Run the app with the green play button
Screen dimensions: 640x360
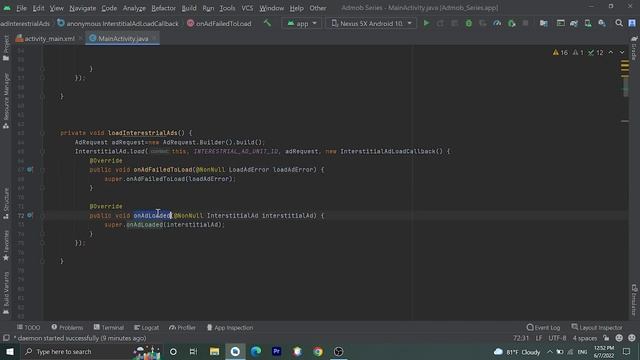coord(427,23)
